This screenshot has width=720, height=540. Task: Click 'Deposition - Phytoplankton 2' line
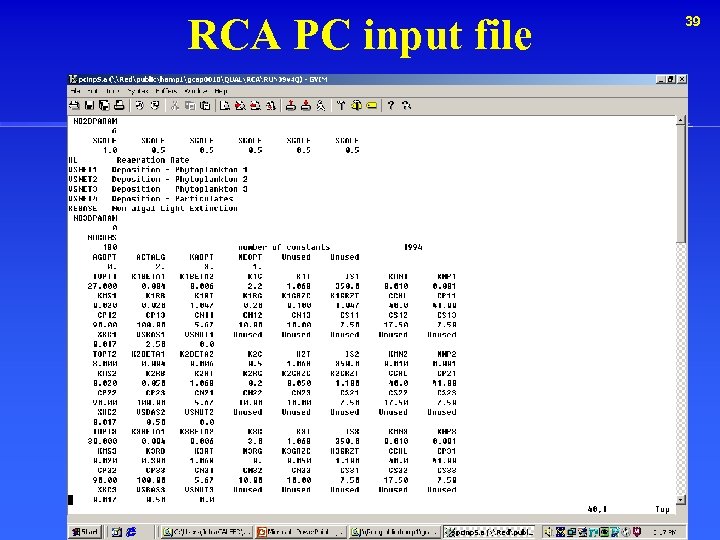click(x=180, y=179)
